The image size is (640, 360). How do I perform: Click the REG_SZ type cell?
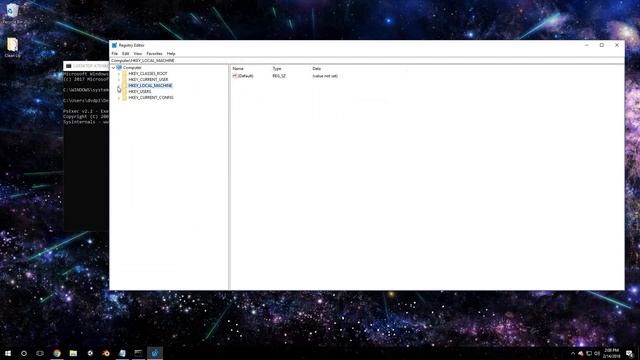279,76
